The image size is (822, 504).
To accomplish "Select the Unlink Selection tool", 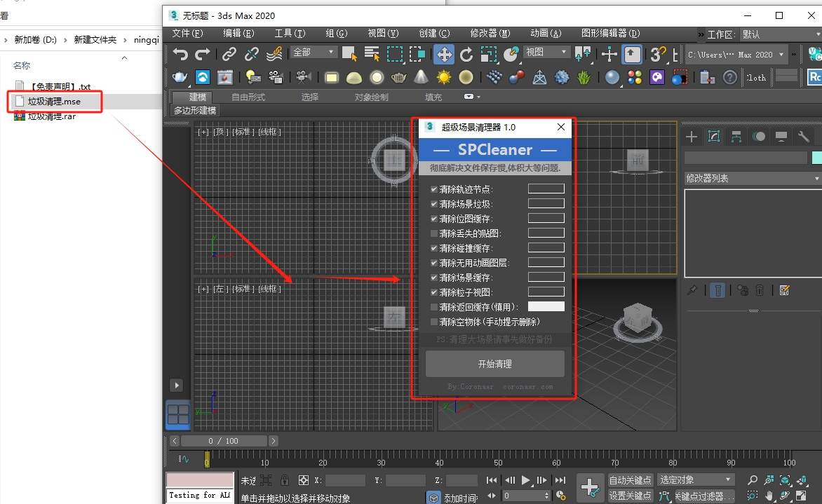I will (x=251, y=54).
